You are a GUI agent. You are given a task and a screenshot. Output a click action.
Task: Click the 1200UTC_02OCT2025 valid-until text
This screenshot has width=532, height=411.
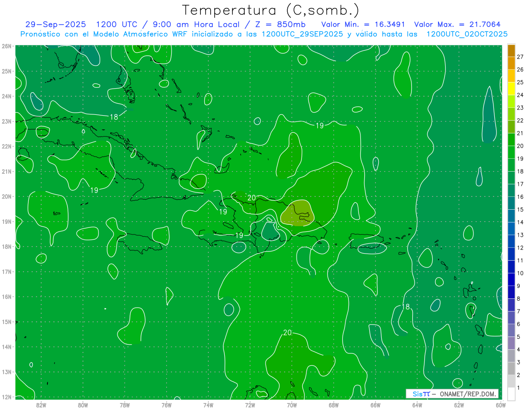coord(467,34)
